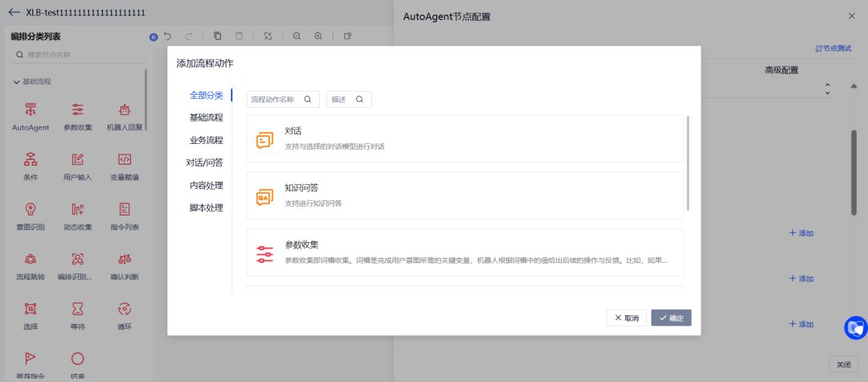Select the 条件 node icon
The width and height of the screenshot is (868, 382).
tap(31, 159)
